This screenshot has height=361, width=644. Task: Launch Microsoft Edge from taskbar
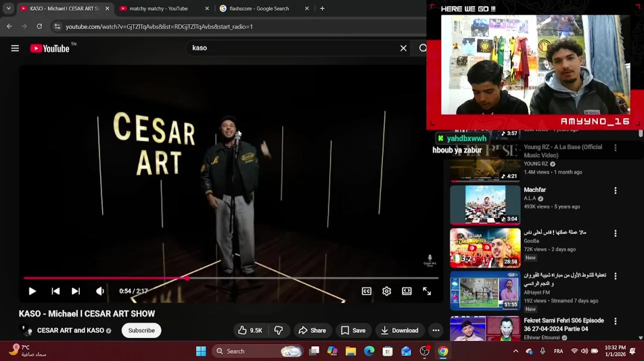(369, 351)
